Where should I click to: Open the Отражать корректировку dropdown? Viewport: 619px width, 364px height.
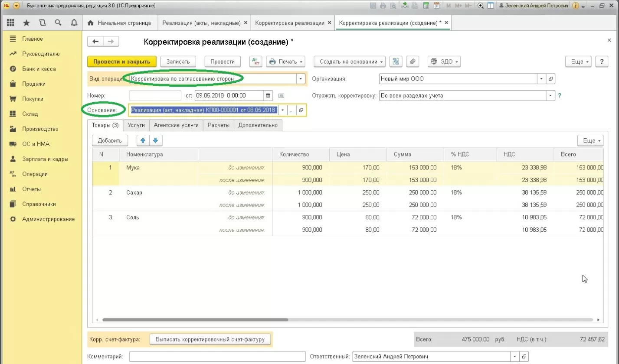pyautogui.click(x=551, y=95)
